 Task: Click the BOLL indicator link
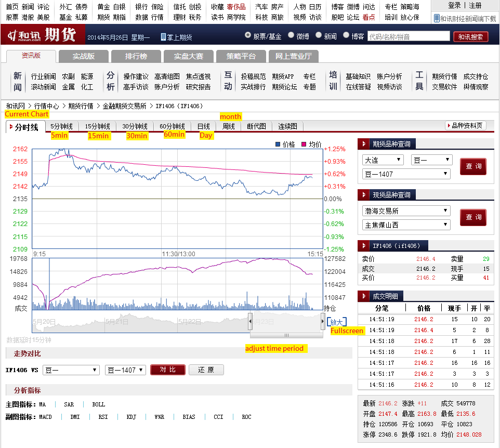[x=99, y=405]
